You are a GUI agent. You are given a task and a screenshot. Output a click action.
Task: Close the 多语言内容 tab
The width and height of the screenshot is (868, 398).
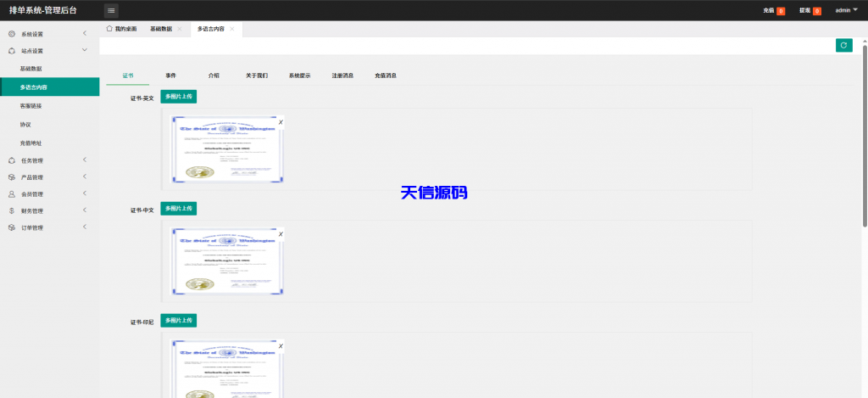coord(232,29)
